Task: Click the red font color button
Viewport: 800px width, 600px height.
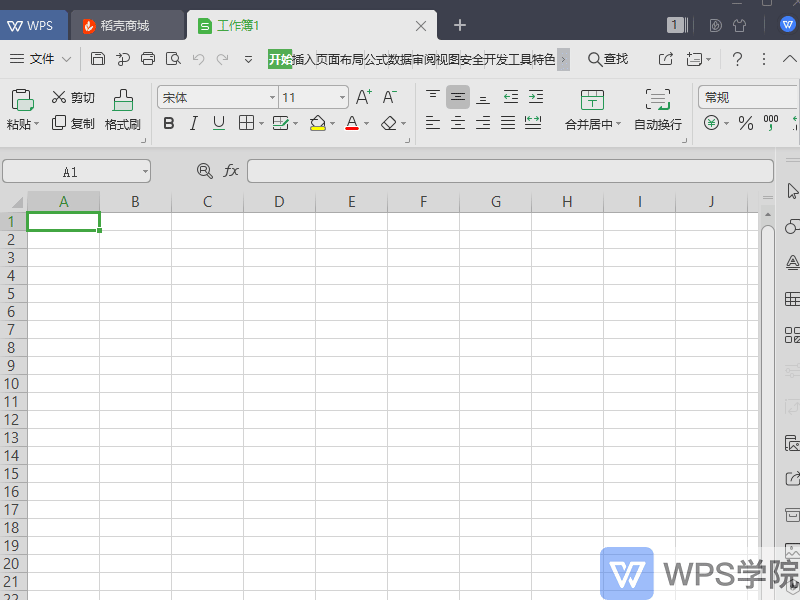Action: pyautogui.click(x=351, y=123)
